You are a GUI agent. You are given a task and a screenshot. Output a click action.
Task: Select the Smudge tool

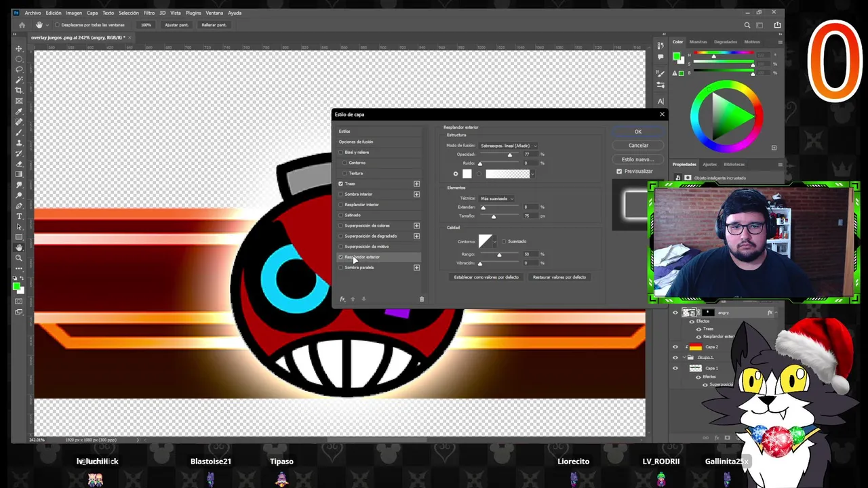point(19,185)
